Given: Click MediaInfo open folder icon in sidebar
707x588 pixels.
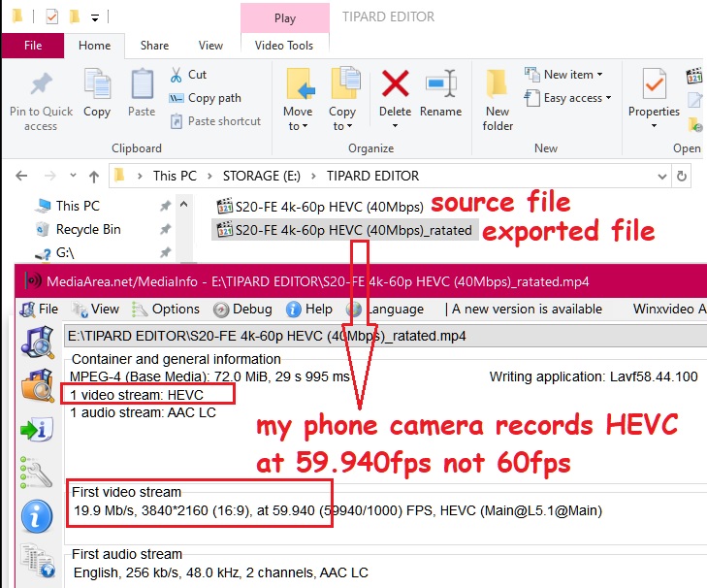Looking at the screenshot, I should (38, 385).
